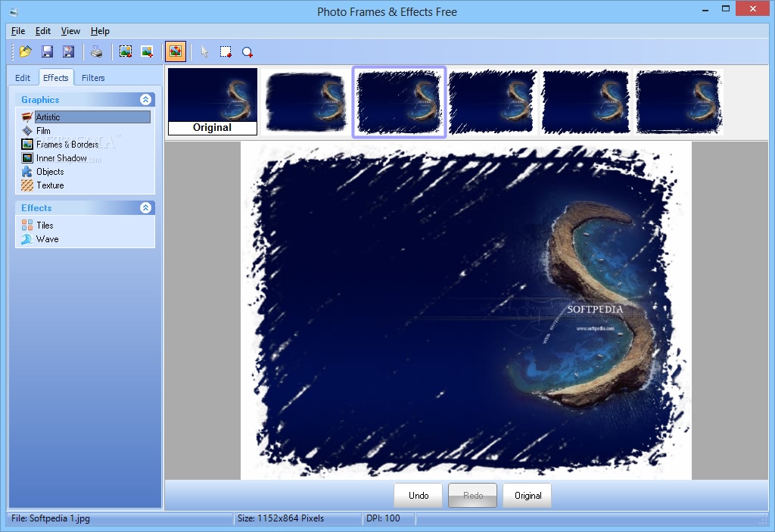Screen dimensions: 775x532
Task: Switch to the Edit tab
Action: [23, 78]
